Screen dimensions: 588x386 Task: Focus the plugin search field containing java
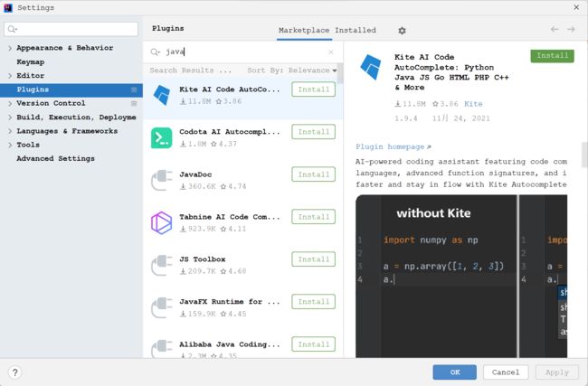tap(242, 52)
